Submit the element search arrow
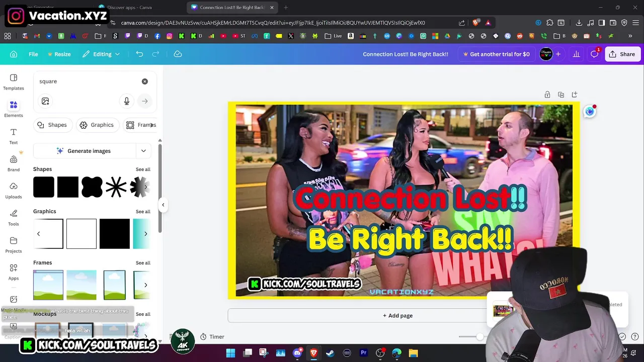This screenshot has height=362, width=644. click(145, 101)
